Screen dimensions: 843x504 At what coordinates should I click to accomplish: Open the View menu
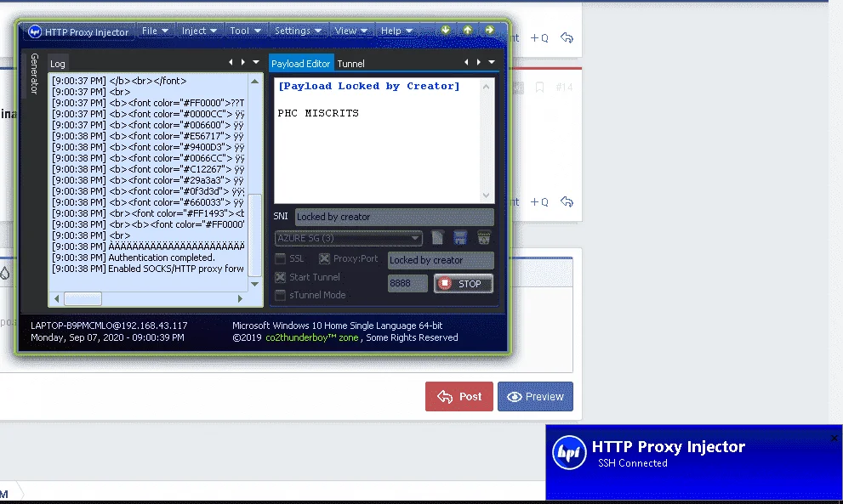(351, 31)
